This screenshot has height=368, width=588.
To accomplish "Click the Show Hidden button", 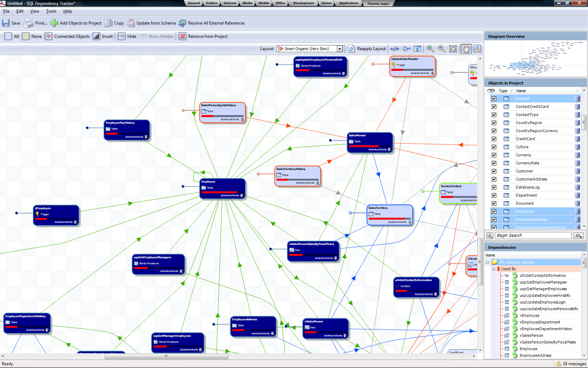I will pyautogui.click(x=156, y=36).
